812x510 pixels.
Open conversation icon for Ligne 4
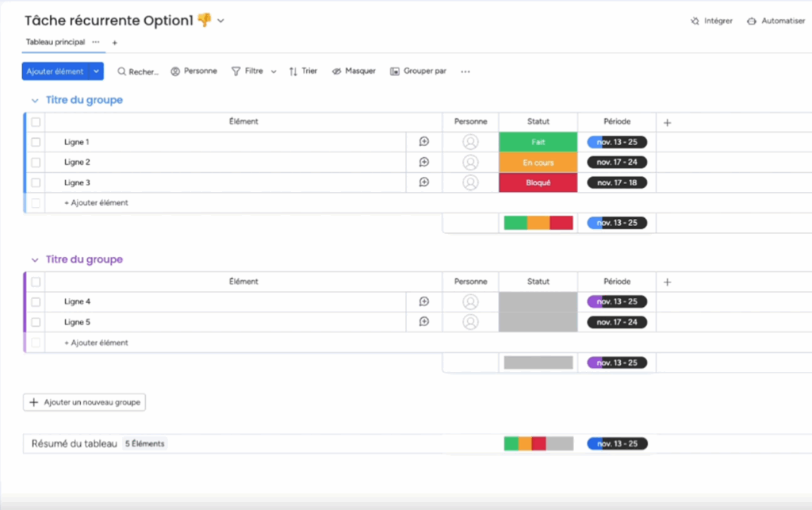(x=424, y=301)
